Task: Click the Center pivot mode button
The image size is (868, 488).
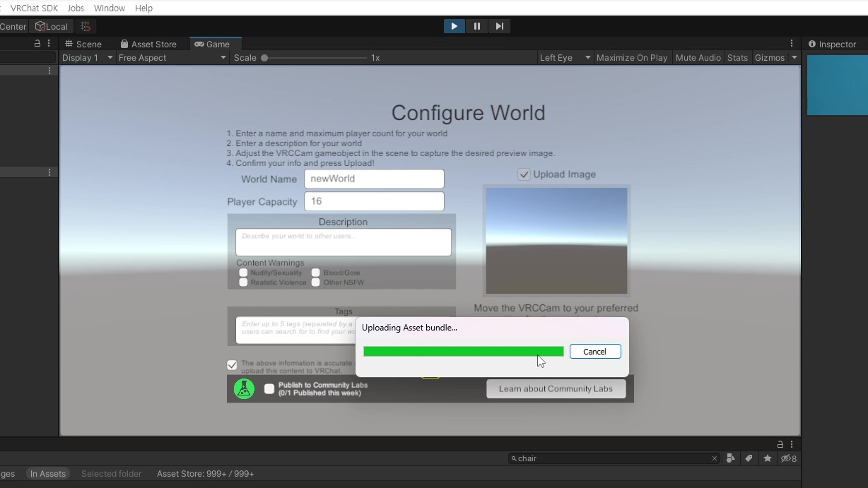Action: pyautogui.click(x=13, y=26)
